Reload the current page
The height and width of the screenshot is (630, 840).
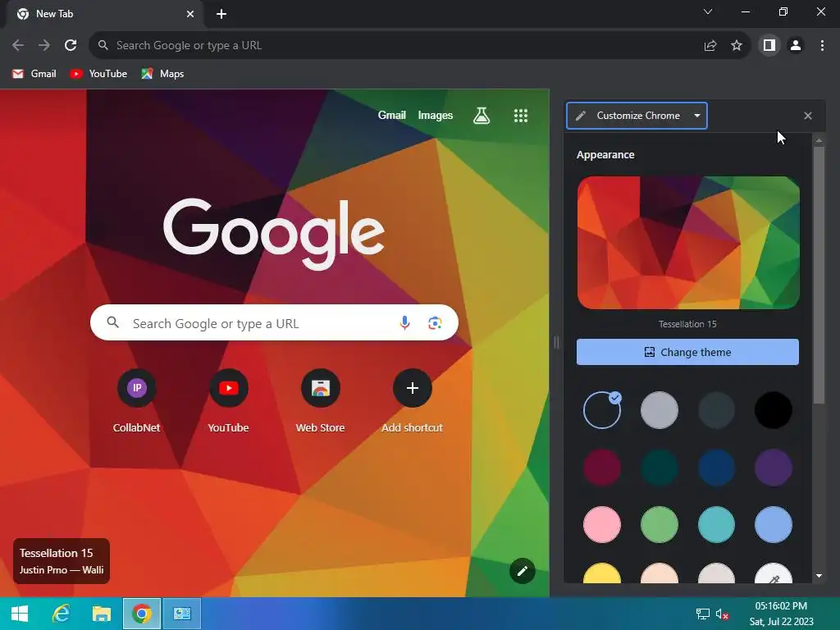pyautogui.click(x=71, y=46)
